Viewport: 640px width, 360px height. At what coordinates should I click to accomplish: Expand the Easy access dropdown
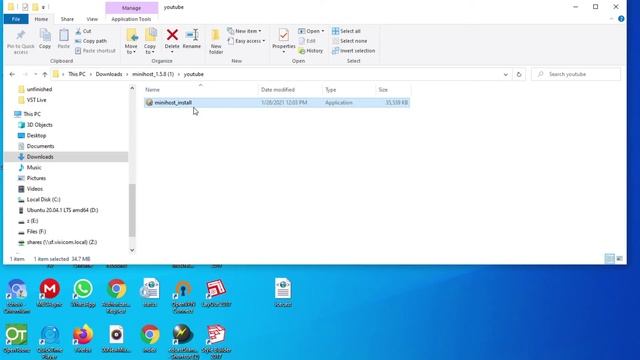click(246, 41)
